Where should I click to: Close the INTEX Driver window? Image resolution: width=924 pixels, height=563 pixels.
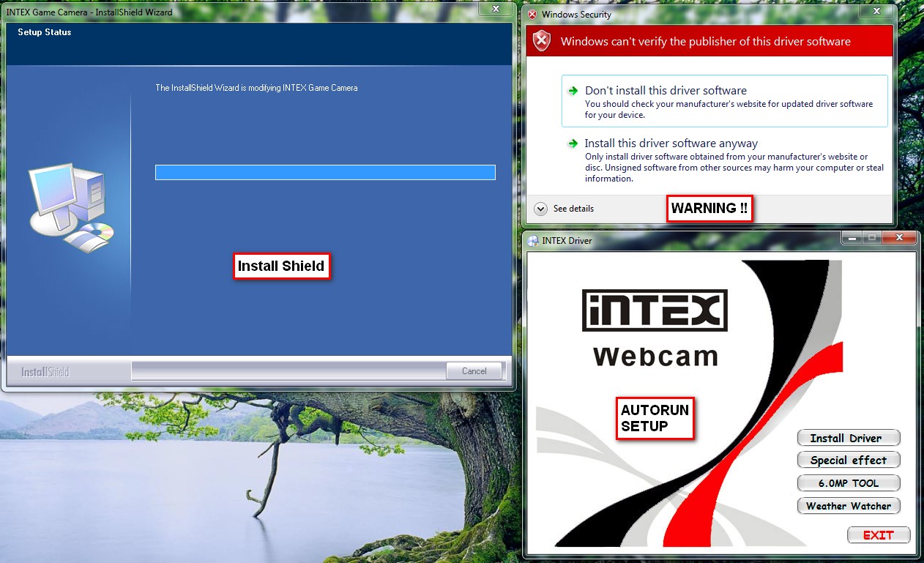pyautogui.click(x=899, y=238)
